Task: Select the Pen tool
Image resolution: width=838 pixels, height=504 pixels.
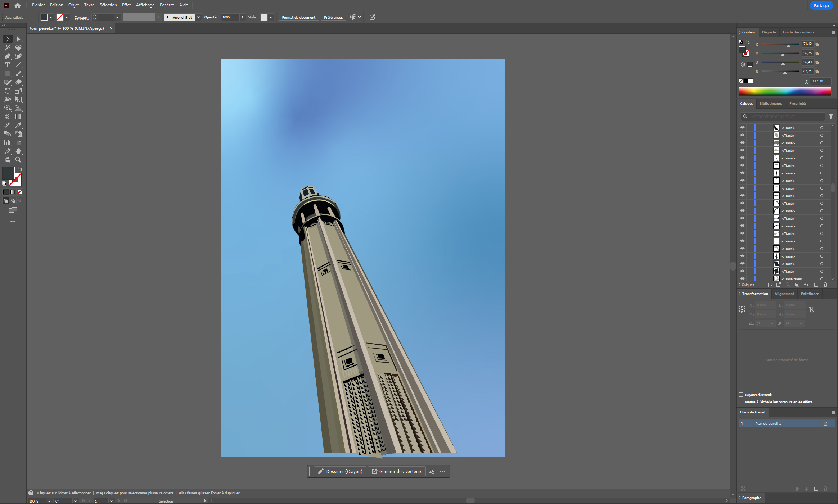Action: [7, 56]
